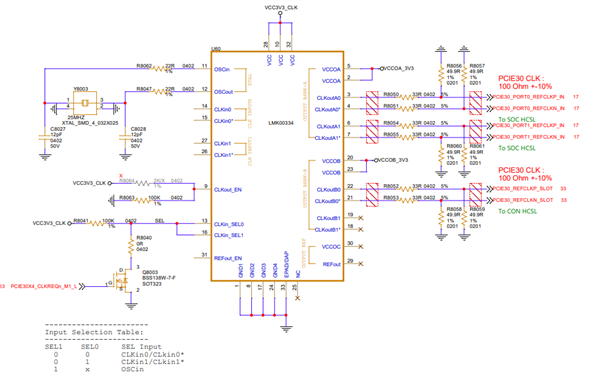
Task: Select the Y8003 crystal symbol
Action: pos(85,103)
